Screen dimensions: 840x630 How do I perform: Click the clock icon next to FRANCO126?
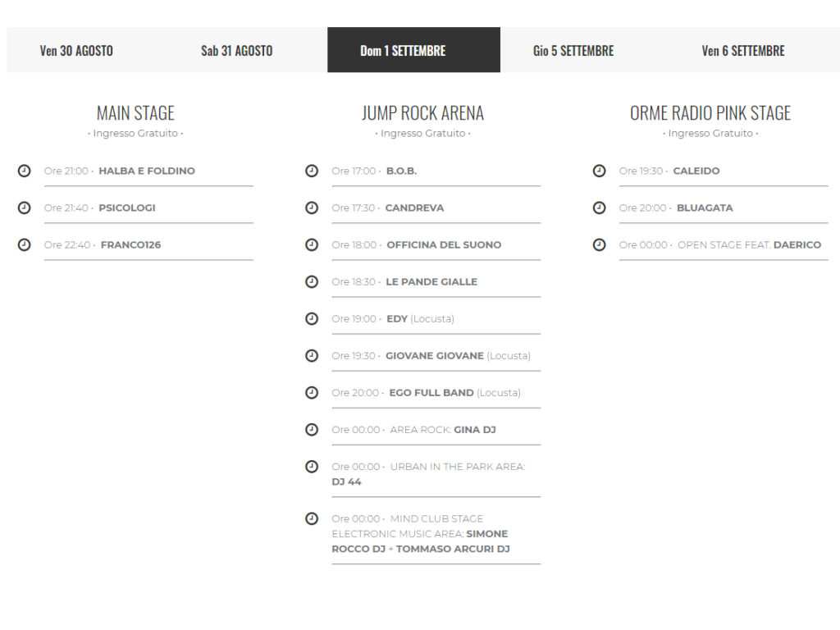tap(24, 244)
